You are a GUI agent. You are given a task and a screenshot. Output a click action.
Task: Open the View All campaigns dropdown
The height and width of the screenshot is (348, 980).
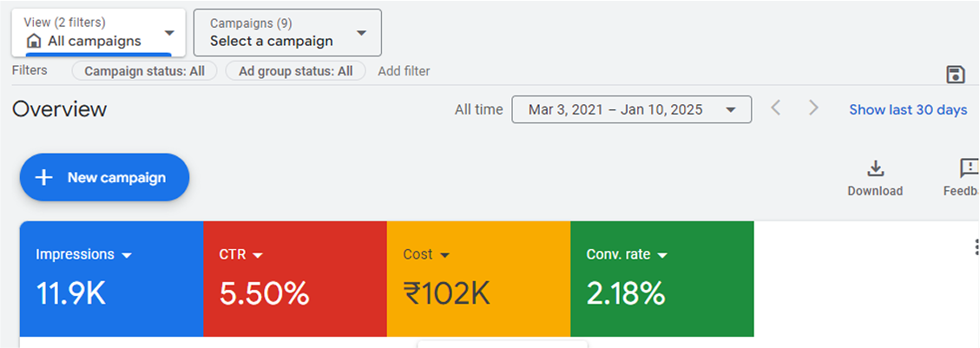coord(168,33)
